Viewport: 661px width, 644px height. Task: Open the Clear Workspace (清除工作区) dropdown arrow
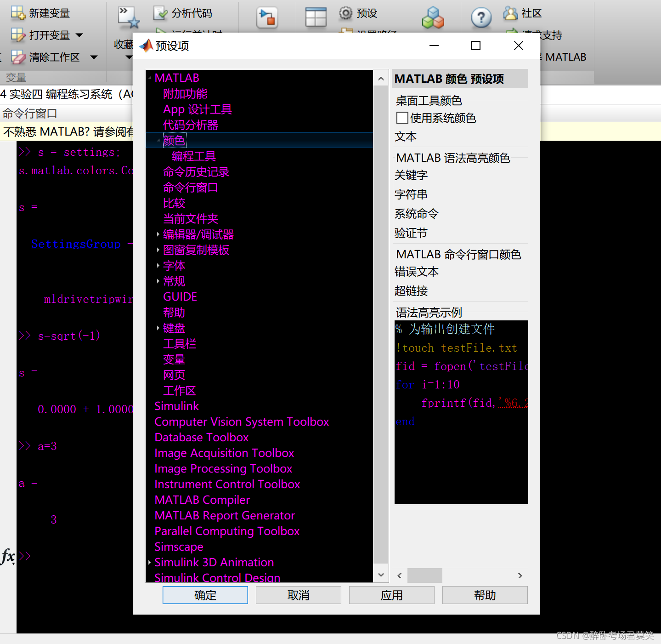point(94,57)
